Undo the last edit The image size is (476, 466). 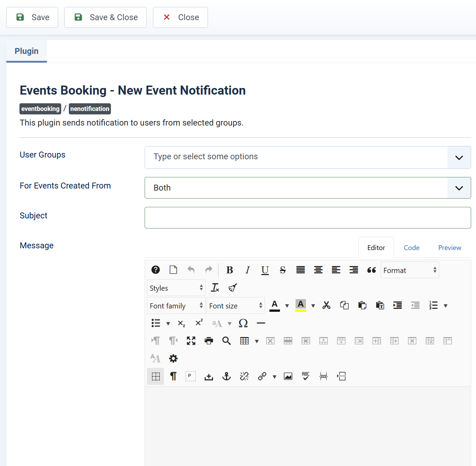(x=191, y=270)
